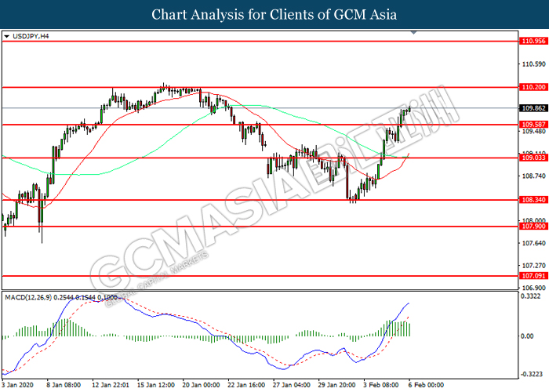Click the chart shift marker triangle at top
Viewport: 549px width, 392px height.
point(413,33)
